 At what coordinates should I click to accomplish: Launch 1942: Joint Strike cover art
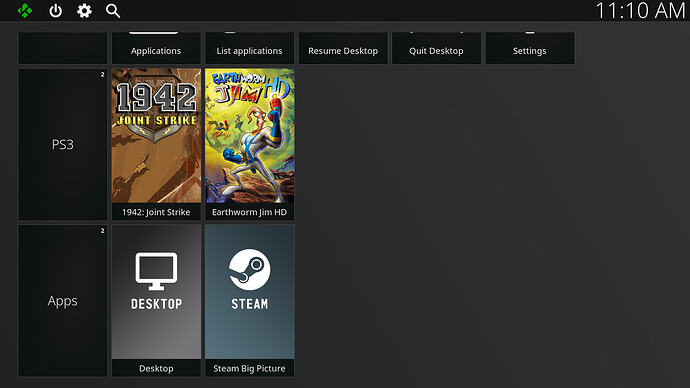[156, 136]
